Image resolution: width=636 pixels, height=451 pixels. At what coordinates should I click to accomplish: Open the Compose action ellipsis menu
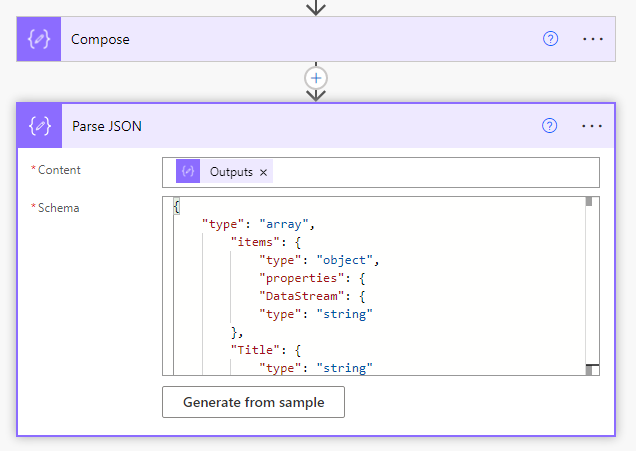click(x=593, y=39)
